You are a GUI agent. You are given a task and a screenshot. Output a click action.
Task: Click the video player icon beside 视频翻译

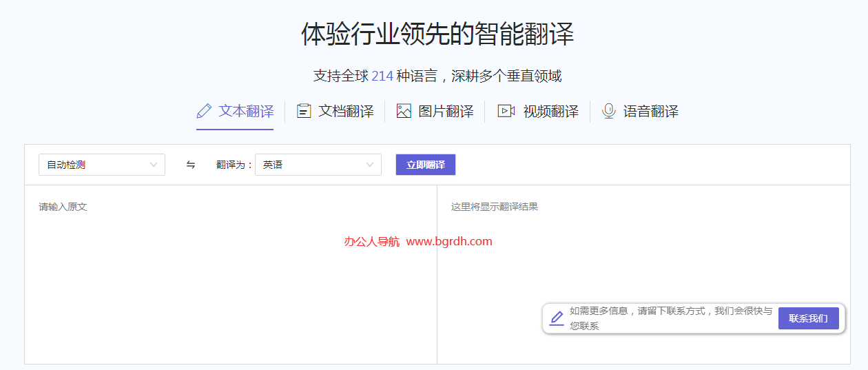click(506, 111)
